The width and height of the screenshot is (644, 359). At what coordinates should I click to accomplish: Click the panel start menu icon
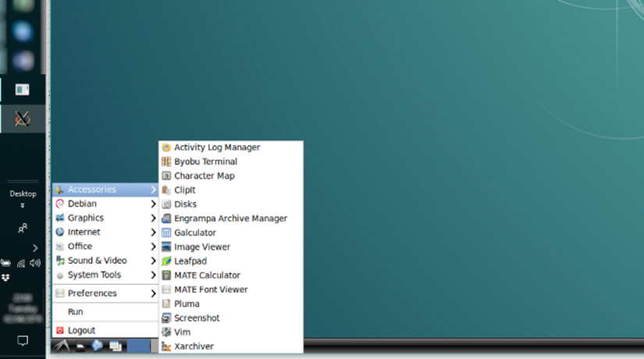coord(62,347)
